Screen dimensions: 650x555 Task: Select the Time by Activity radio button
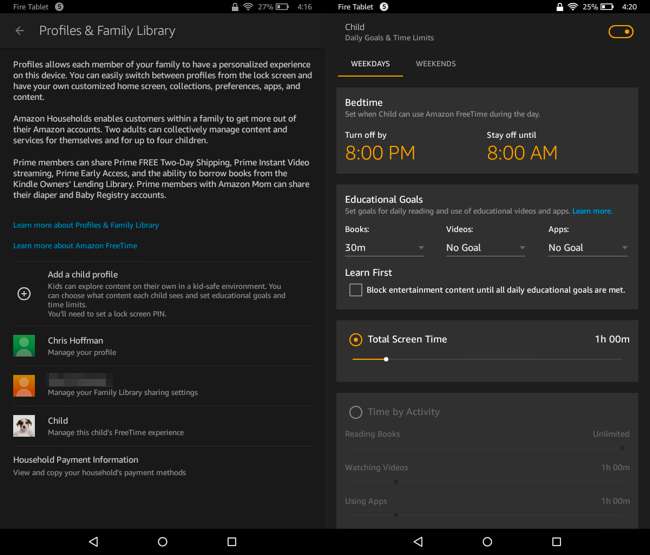click(x=356, y=412)
